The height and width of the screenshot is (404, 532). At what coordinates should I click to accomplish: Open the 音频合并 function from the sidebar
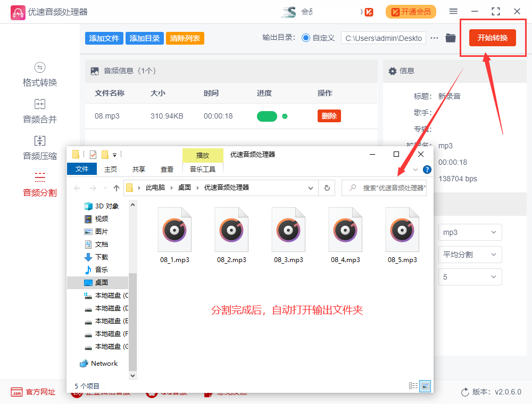tap(39, 111)
